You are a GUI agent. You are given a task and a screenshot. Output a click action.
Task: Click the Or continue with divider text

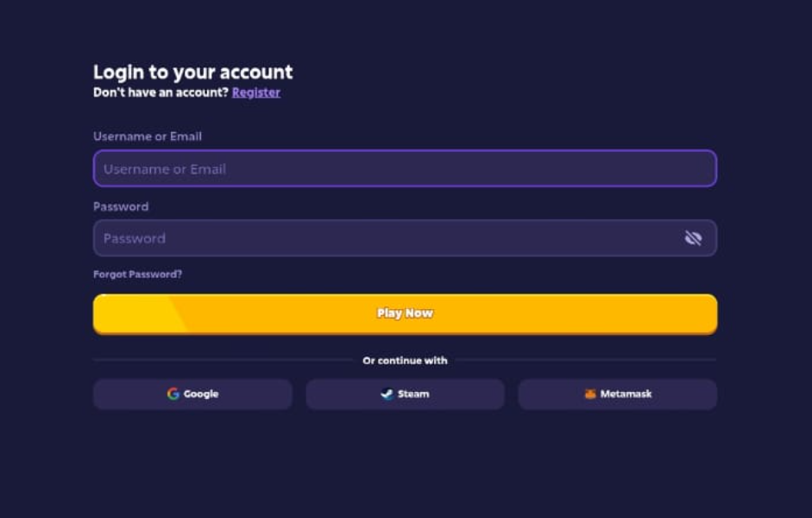click(x=405, y=361)
